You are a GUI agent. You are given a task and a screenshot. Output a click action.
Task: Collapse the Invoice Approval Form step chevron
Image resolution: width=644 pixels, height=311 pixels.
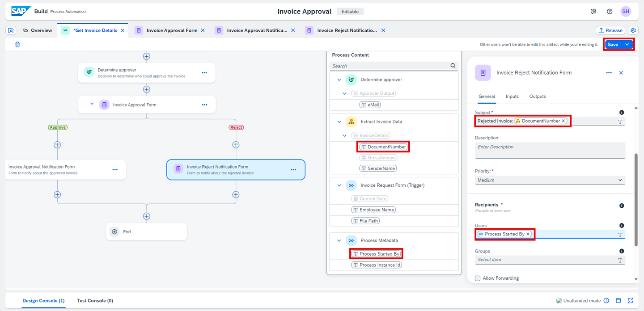pos(92,104)
